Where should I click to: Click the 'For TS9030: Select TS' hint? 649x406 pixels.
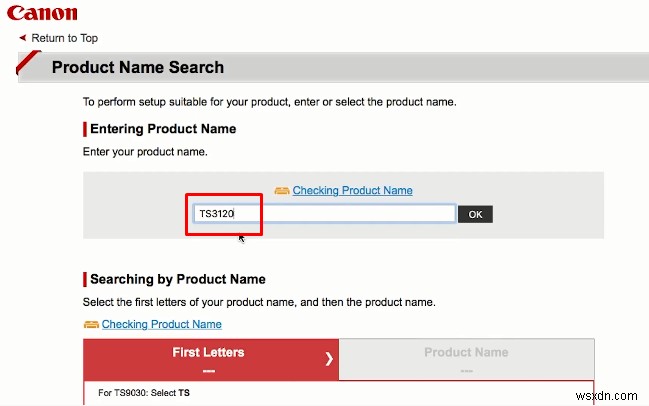coord(144,393)
